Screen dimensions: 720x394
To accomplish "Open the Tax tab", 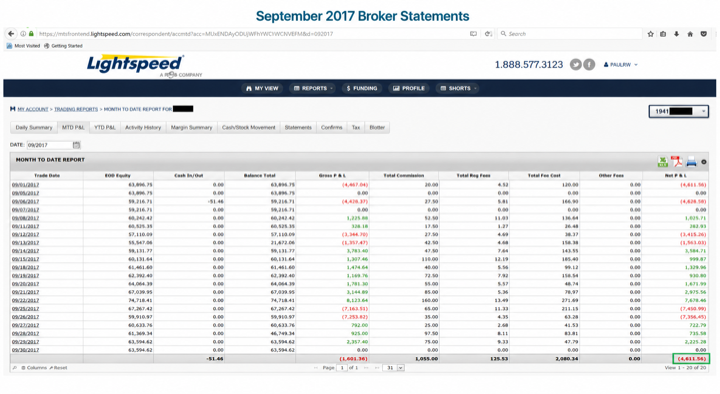I will pyautogui.click(x=356, y=128).
